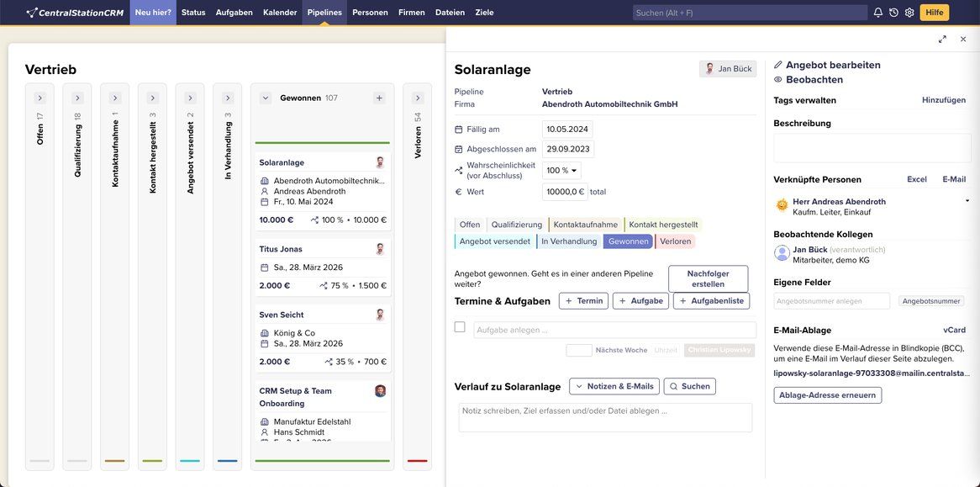Click the probability icon beside Wahrscheinlichkeit
Screen dimensions: 980x487
(459, 170)
